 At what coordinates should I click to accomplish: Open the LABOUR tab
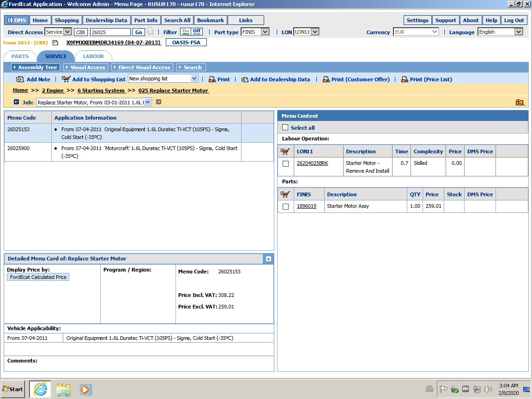coord(93,56)
